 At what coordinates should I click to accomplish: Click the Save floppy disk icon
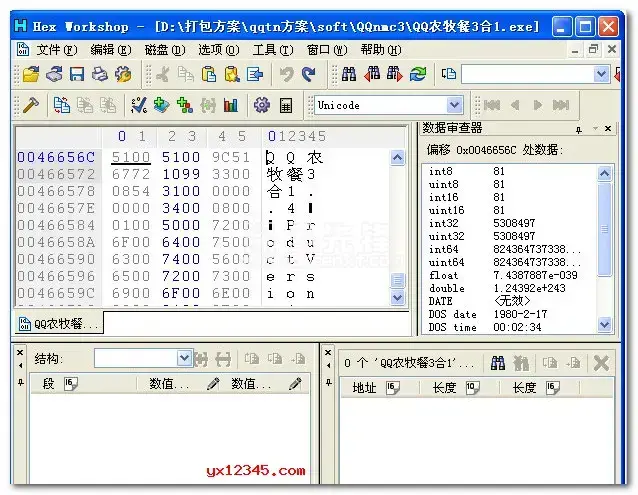(77, 74)
